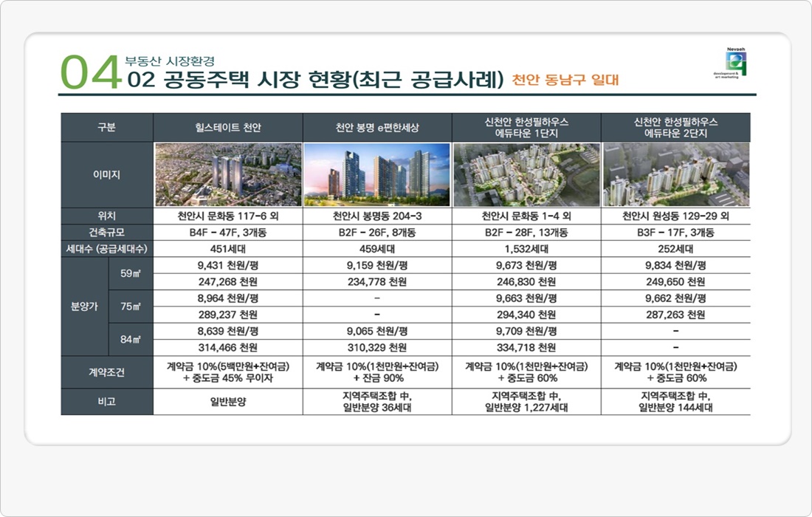Click the cell 천안시 문화동 117-6 외
Screen dimensions: 812x517
pyautogui.click(x=228, y=216)
